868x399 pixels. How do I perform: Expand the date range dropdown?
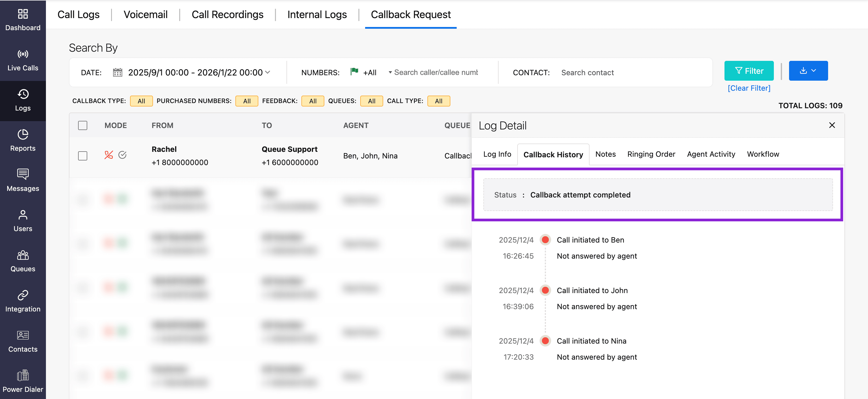coord(268,72)
